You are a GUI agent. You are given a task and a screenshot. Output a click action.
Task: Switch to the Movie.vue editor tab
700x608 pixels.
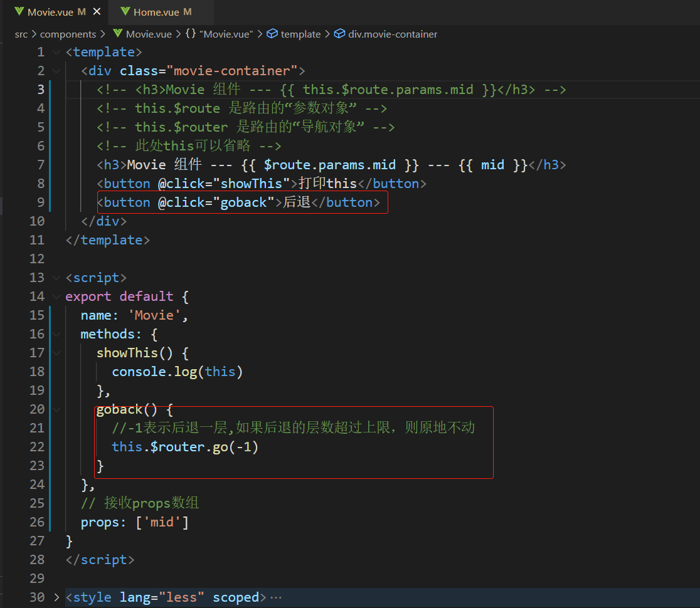[56, 12]
